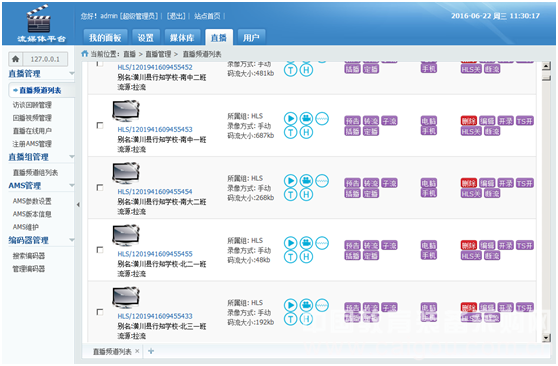This screenshot has width=558, height=366.
Task: Click wave stream icon for channel 1201941609455433
Action: (322, 305)
